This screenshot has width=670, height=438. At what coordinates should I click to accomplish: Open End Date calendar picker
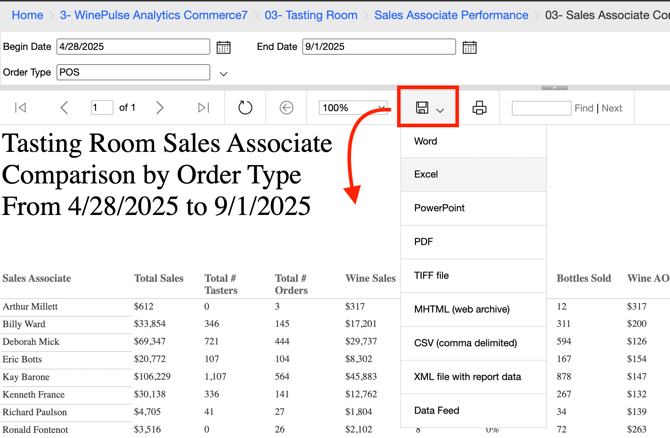(469, 47)
